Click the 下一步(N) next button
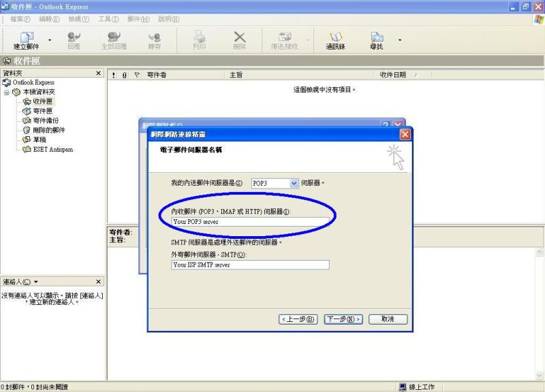Screen dimensions: 545x392 pyautogui.click(x=343, y=319)
